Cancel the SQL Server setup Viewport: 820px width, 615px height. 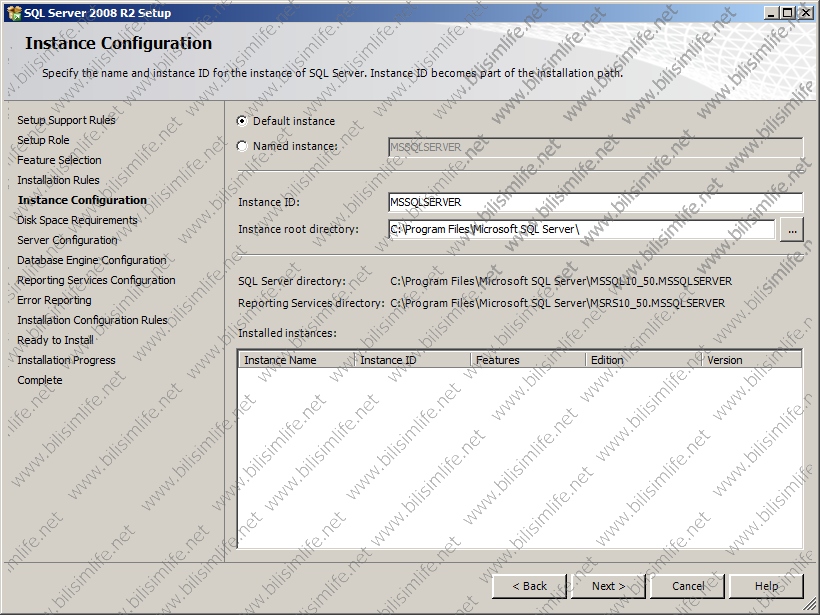(688, 586)
